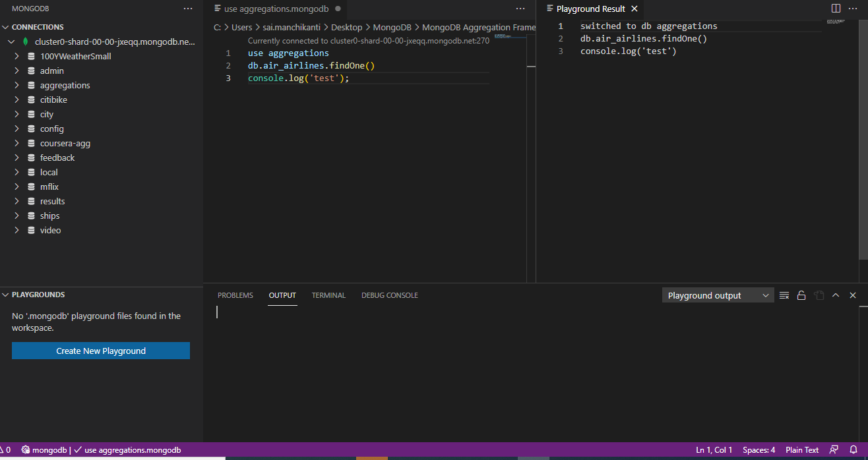
Task: Click the Create New Playground button
Action: click(x=100, y=351)
